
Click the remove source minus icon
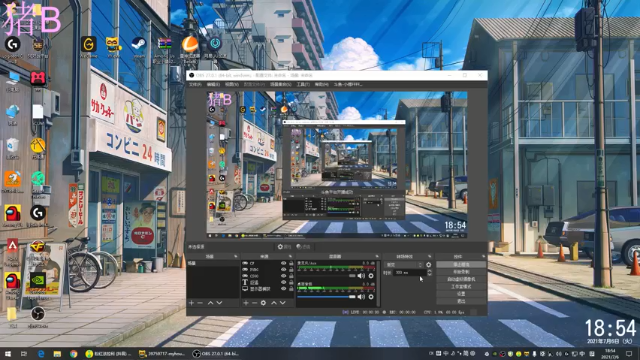click(x=254, y=303)
